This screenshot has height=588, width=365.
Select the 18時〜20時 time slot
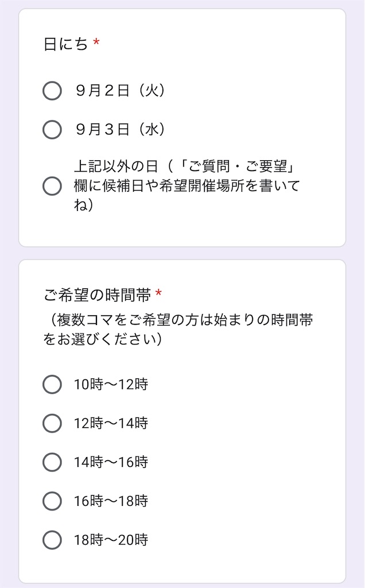[52, 539]
